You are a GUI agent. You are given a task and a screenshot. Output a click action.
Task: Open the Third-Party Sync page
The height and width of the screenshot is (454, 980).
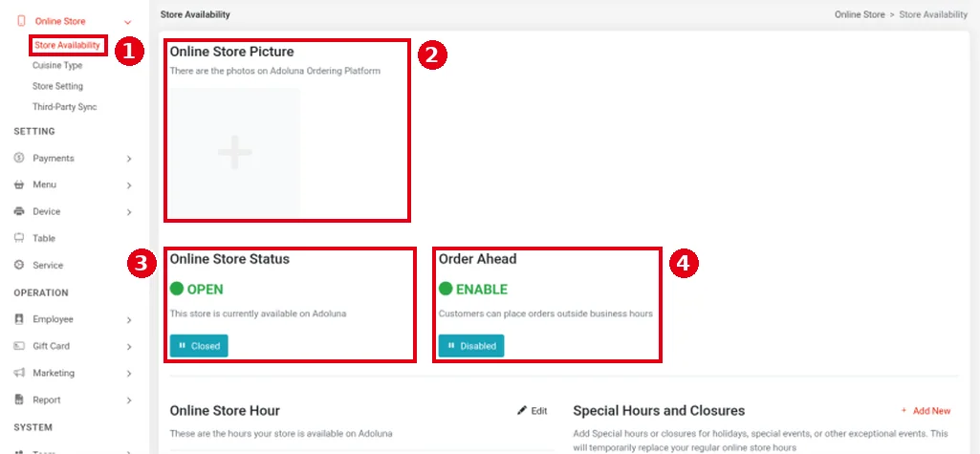coord(65,107)
